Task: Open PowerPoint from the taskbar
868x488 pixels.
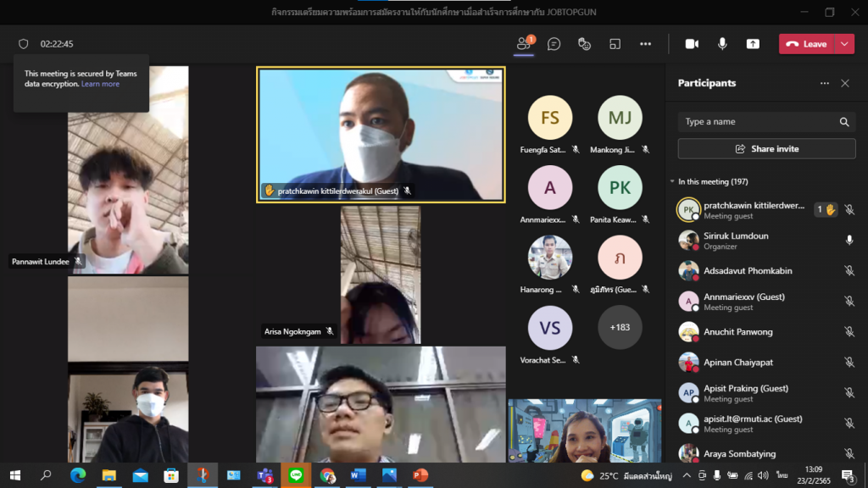Action: click(x=420, y=475)
